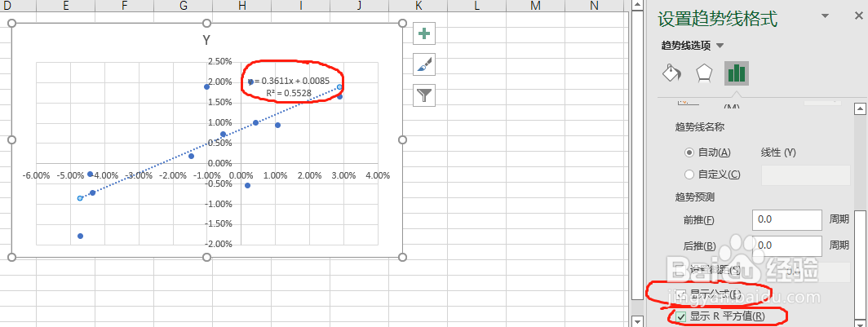Click the pane scrollbar up arrow
This screenshot has height=327, width=868.
pos(858,108)
